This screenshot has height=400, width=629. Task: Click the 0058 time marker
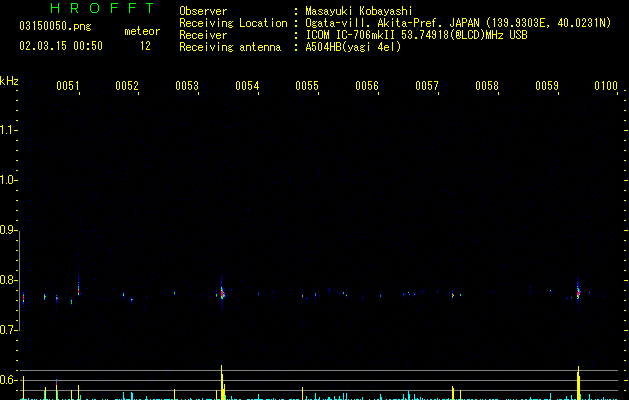487,86
